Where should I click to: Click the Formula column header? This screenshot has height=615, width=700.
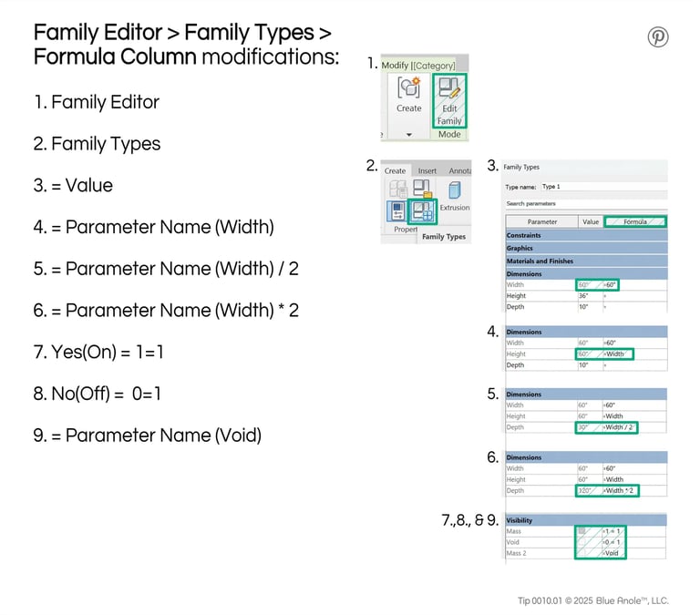[x=635, y=221]
